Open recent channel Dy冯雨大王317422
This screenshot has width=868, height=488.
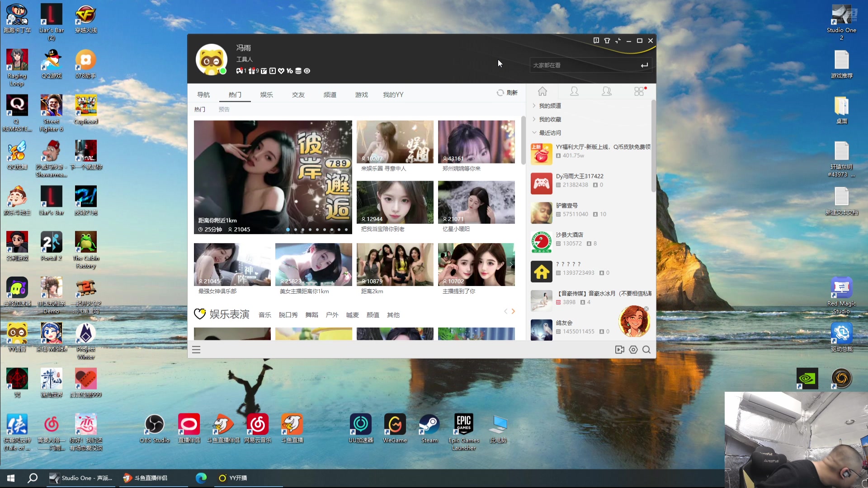tap(591, 183)
